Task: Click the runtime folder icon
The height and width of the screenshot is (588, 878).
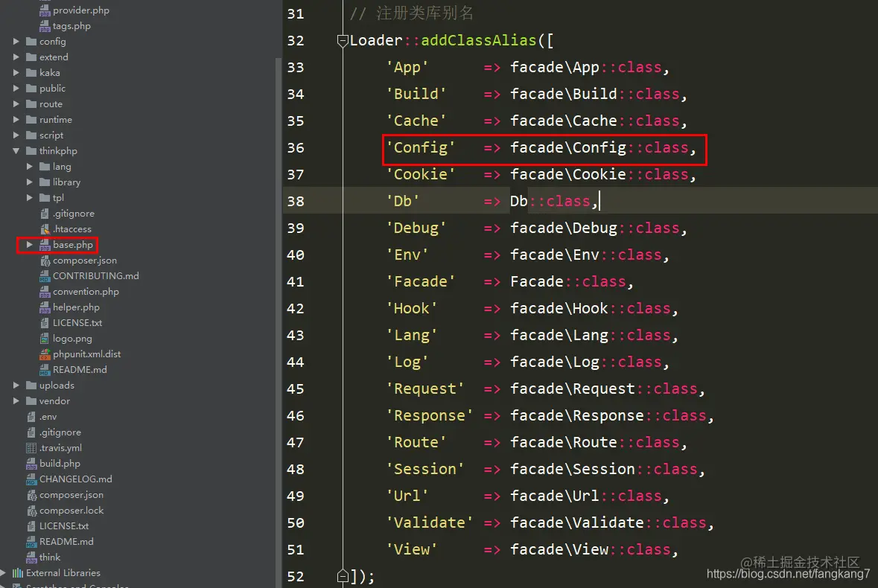Action: [x=31, y=120]
